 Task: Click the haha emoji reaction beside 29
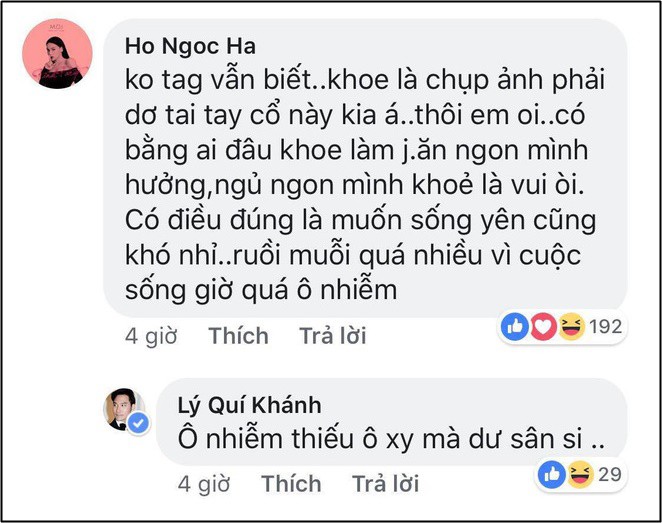tap(578, 474)
